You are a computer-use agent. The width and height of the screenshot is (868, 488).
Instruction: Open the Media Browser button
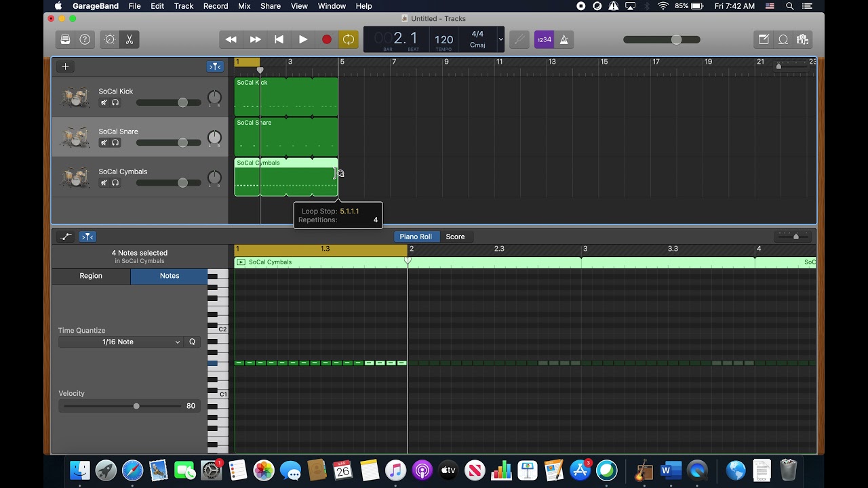[803, 39]
